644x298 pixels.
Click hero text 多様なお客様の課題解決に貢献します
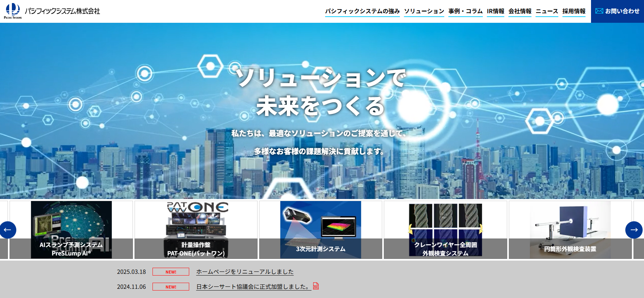click(x=319, y=151)
